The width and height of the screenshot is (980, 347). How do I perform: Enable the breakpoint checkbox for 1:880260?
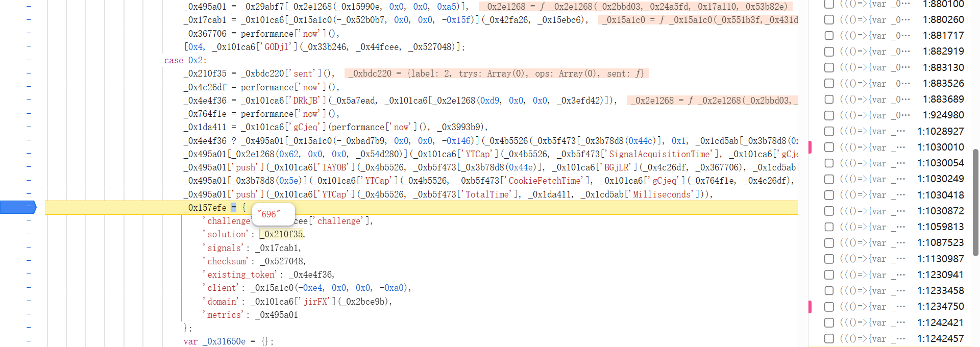(829, 20)
